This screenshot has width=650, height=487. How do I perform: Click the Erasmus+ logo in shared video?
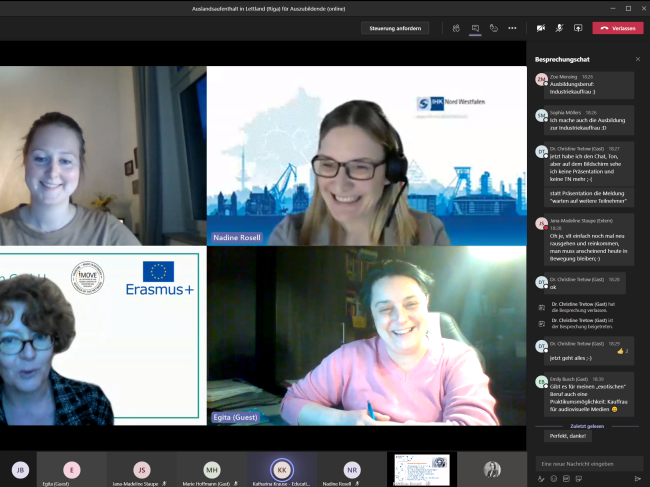pyautogui.click(x=160, y=278)
